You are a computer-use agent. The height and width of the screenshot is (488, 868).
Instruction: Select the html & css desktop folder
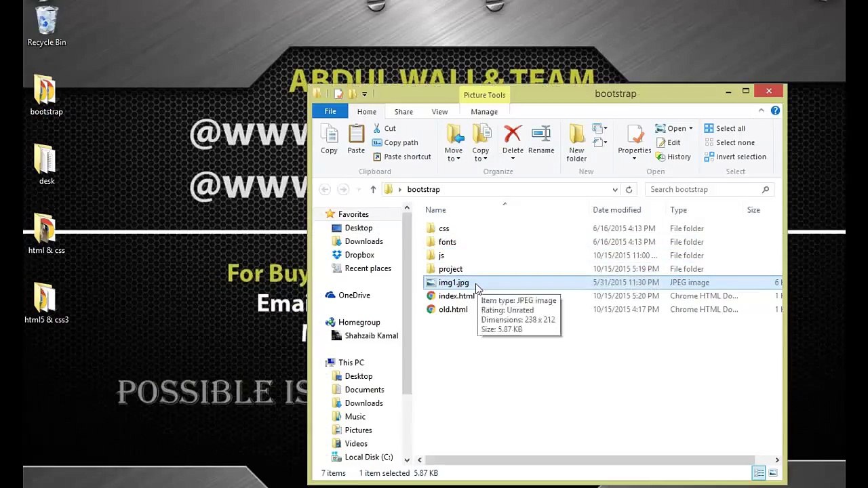(47, 234)
